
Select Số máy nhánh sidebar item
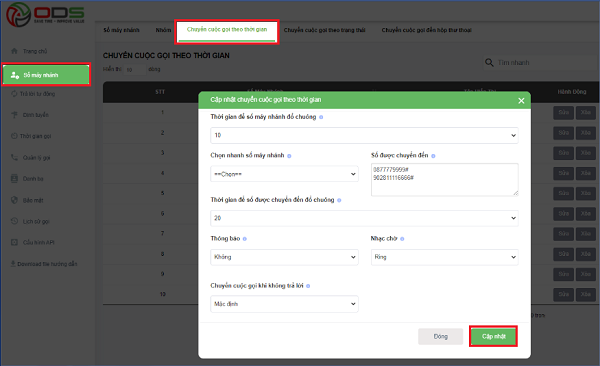(46, 75)
